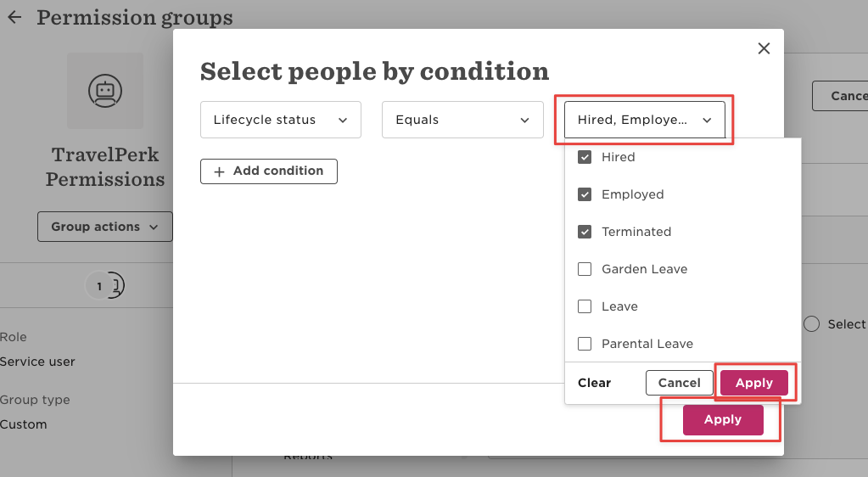Click the chevron on Equals dropdown

(x=524, y=121)
